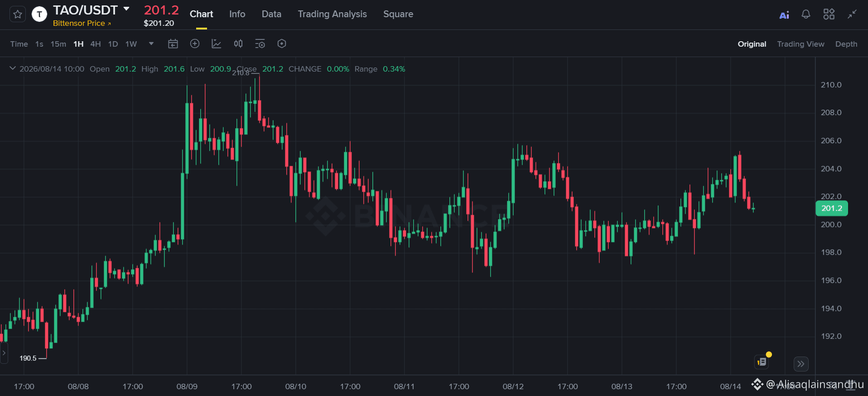Image resolution: width=868 pixels, height=396 pixels.
Task: Click the add indicator plus-circle icon
Action: click(195, 43)
